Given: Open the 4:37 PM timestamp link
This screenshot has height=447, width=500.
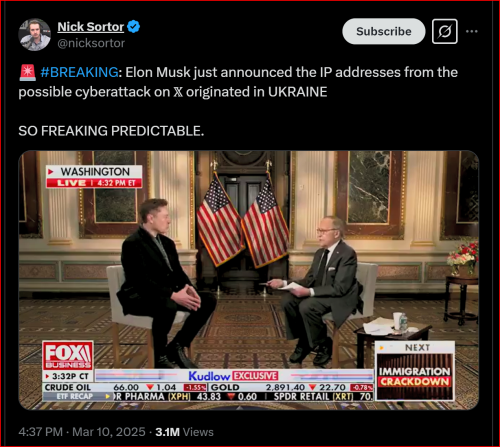Looking at the screenshot, I should point(40,432).
